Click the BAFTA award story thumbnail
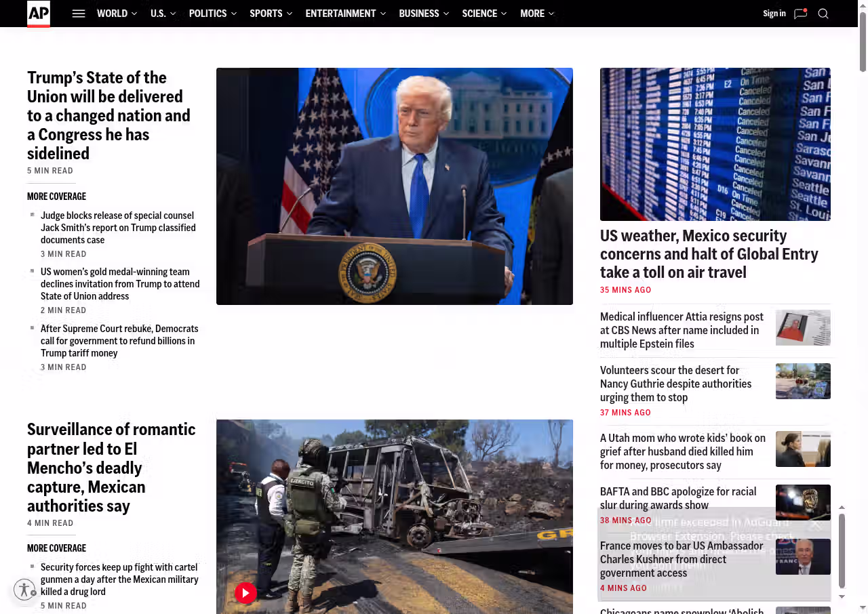Viewport: 868px width, 614px height. (x=803, y=502)
